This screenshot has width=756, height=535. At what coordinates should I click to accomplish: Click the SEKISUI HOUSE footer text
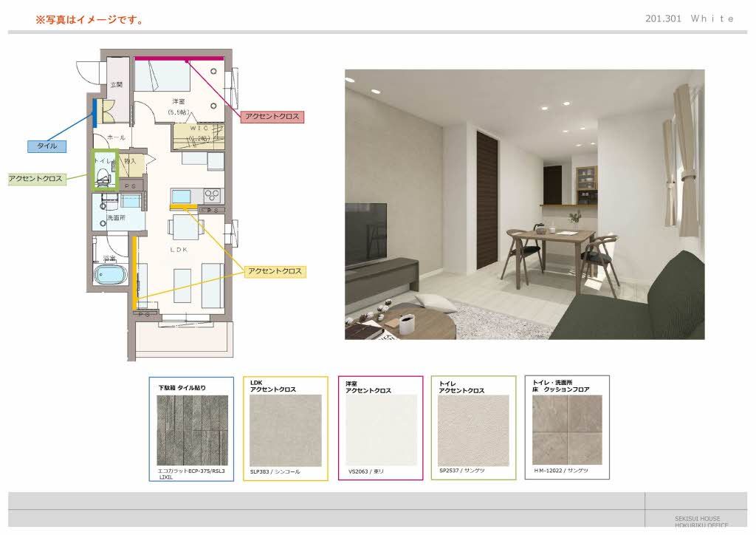click(697, 519)
